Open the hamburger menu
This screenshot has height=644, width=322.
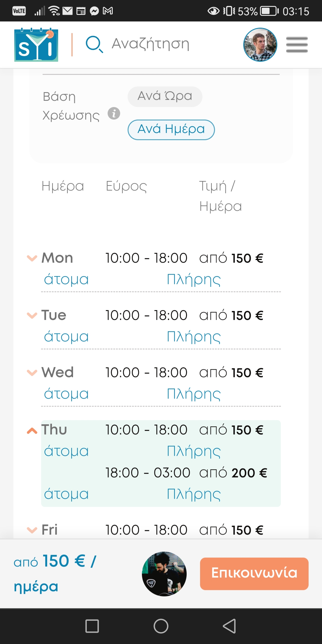click(297, 45)
